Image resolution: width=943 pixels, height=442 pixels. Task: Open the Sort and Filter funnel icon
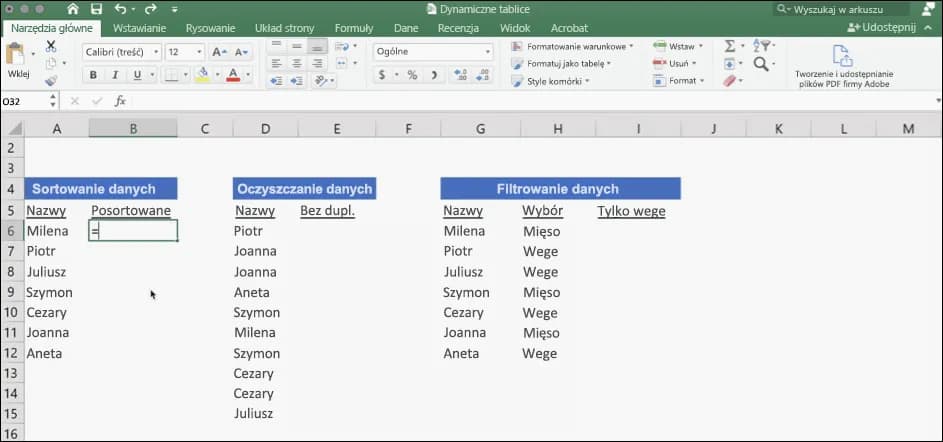click(762, 46)
